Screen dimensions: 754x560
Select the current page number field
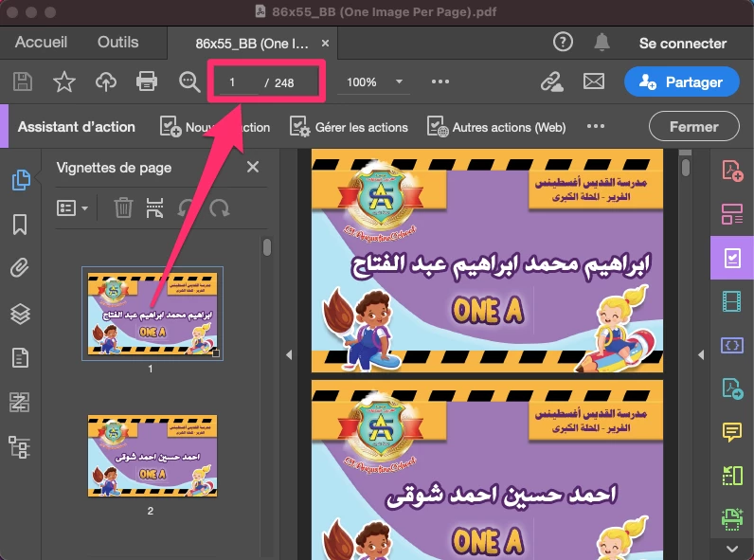(239, 82)
